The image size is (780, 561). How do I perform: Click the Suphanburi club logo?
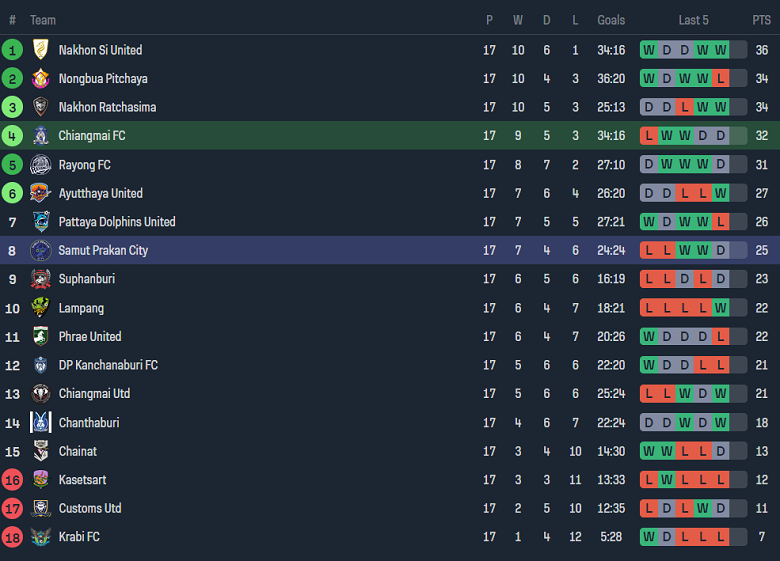41,279
